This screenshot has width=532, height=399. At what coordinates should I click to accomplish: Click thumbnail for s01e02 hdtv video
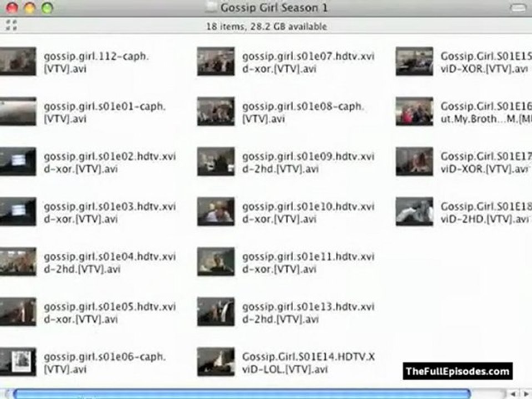point(18,161)
